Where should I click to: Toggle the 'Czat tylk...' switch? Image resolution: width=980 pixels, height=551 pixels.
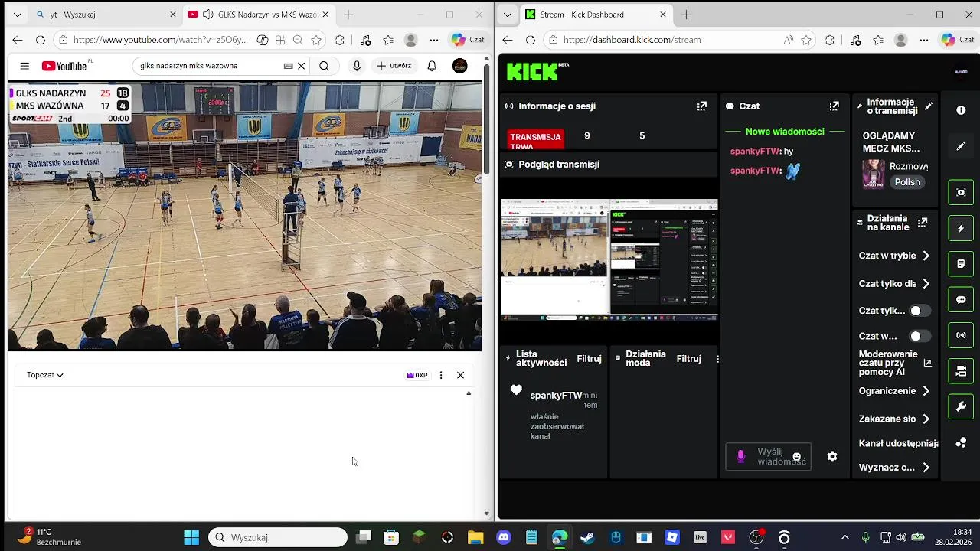point(920,311)
